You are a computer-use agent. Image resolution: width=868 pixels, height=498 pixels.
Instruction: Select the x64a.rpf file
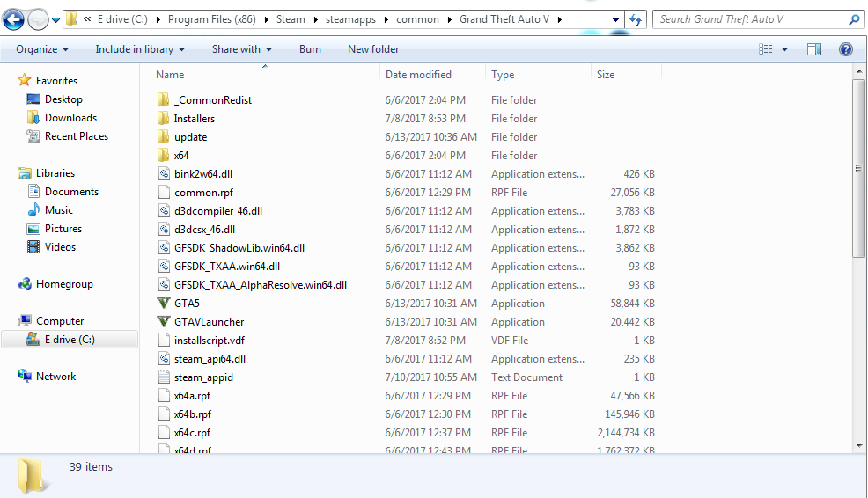click(192, 396)
